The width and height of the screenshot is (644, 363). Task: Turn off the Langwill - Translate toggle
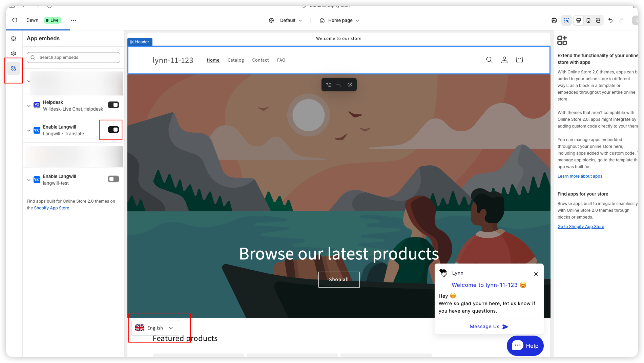113,130
